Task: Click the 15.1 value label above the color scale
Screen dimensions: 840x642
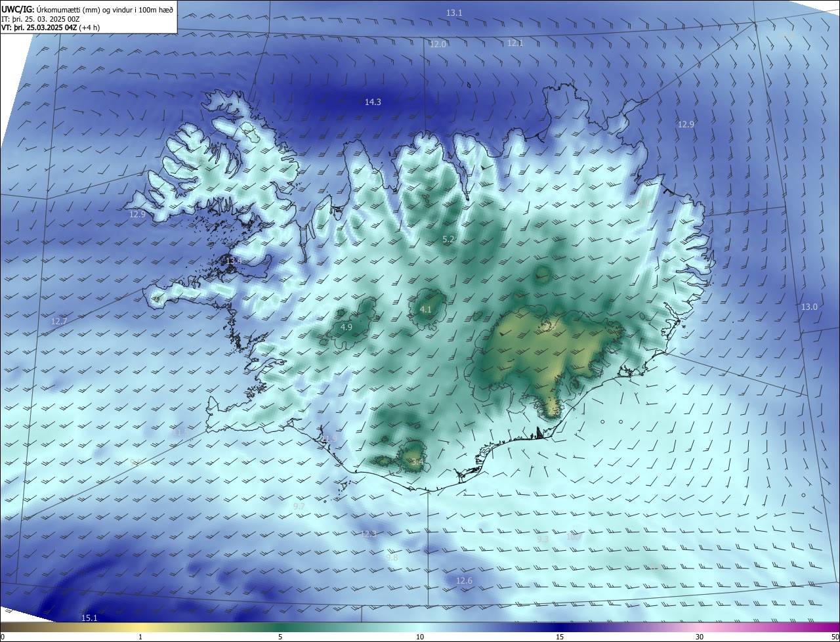Action: (x=89, y=618)
